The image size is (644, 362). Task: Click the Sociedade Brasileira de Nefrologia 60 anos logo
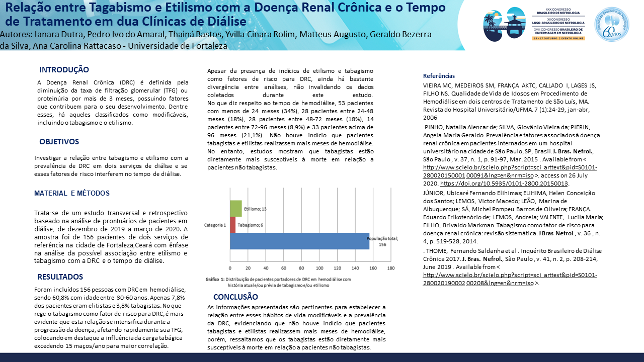612,24
